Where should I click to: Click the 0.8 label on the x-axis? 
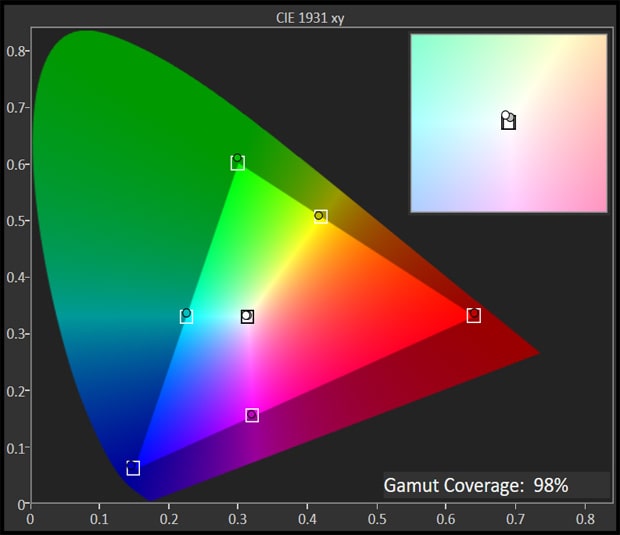[586, 520]
